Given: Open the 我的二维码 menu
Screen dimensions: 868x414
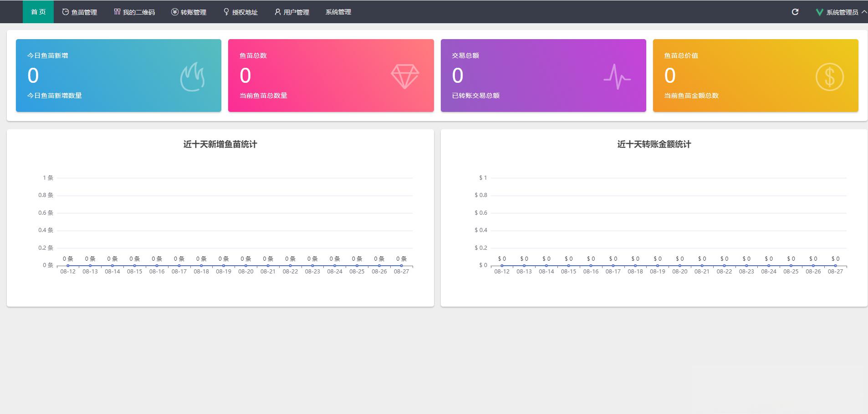Looking at the screenshot, I should (134, 12).
